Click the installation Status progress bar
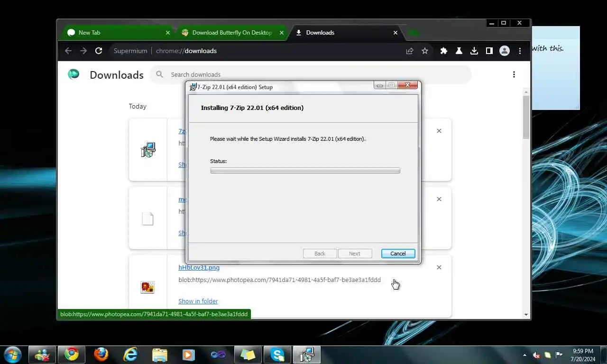 tap(305, 171)
